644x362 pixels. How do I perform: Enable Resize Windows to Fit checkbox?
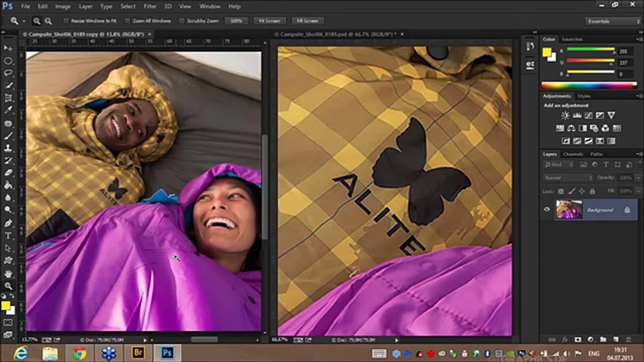[65, 21]
